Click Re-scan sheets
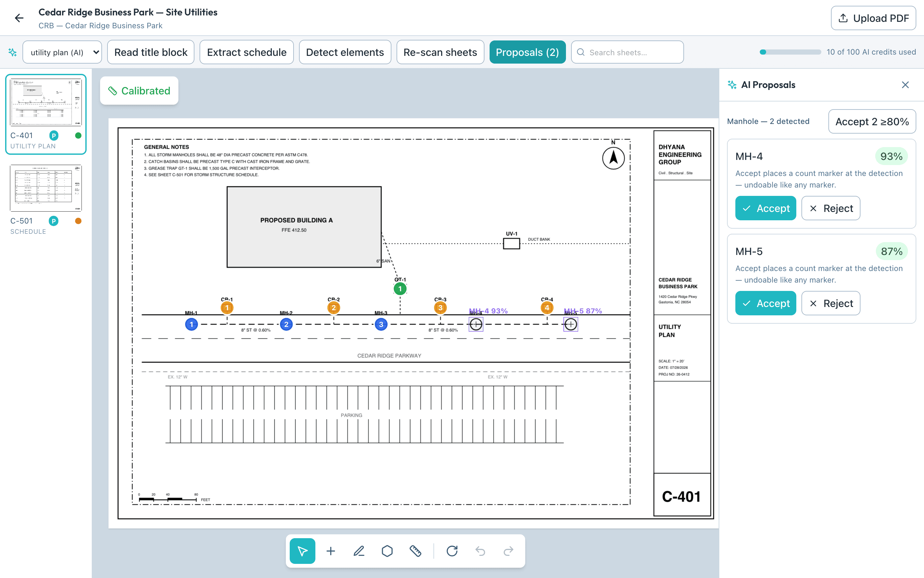Screen dimensions: 924x578 pyautogui.click(x=440, y=52)
